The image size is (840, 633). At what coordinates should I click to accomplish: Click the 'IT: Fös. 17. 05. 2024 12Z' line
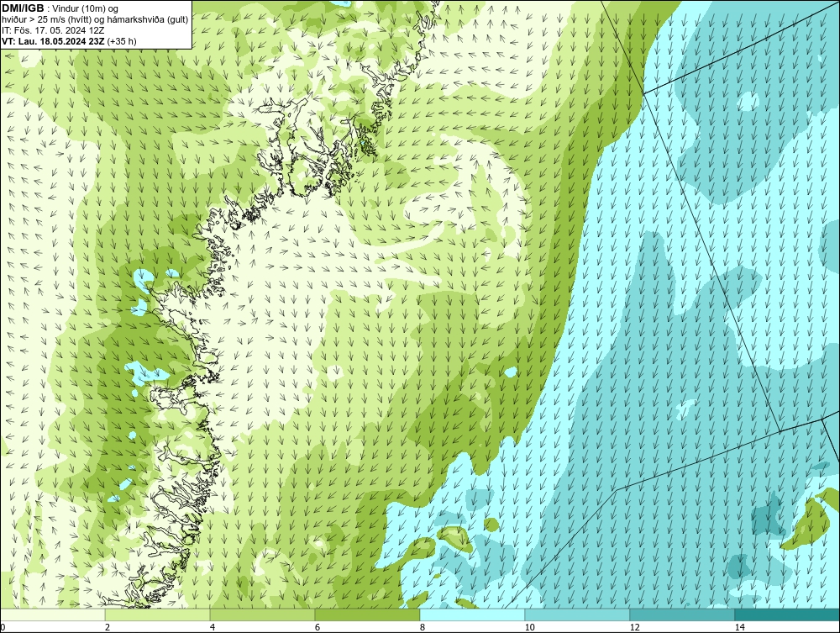tap(53, 30)
